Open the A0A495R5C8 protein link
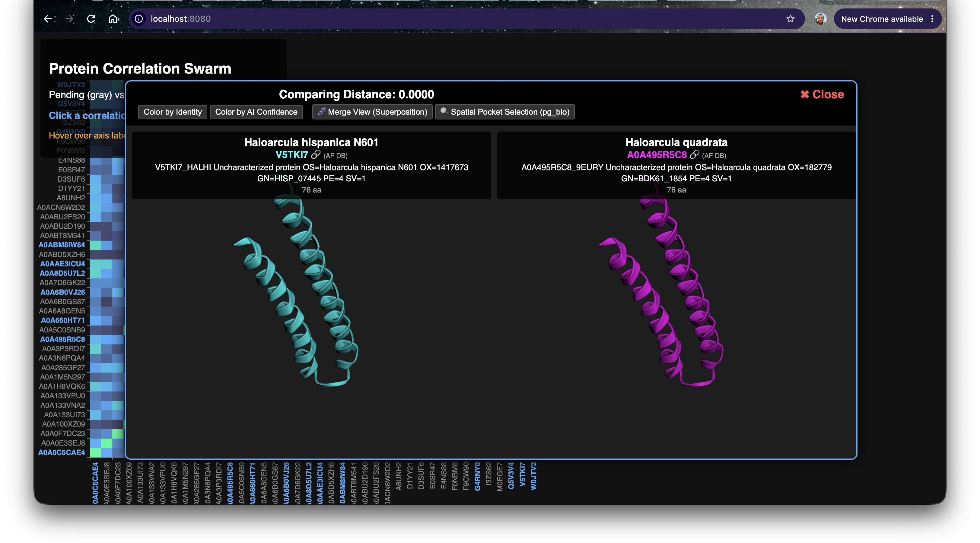The height and width of the screenshot is (543, 980). (657, 155)
